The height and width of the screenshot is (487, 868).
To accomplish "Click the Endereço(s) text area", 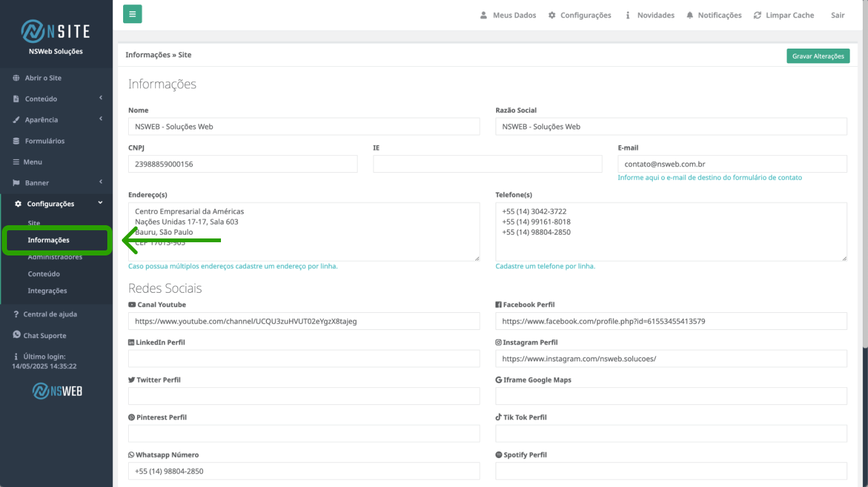I will pyautogui.click(x=304, y=232).
